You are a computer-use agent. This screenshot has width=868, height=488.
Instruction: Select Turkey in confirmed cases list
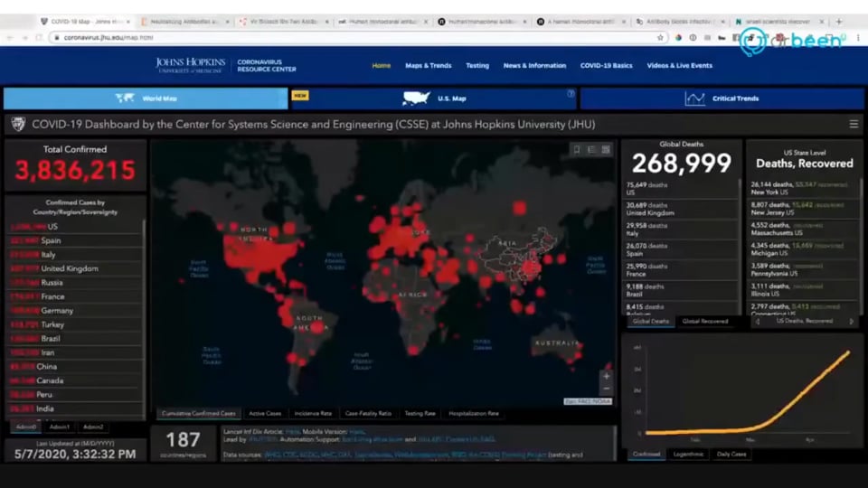(x=75, y=324)
